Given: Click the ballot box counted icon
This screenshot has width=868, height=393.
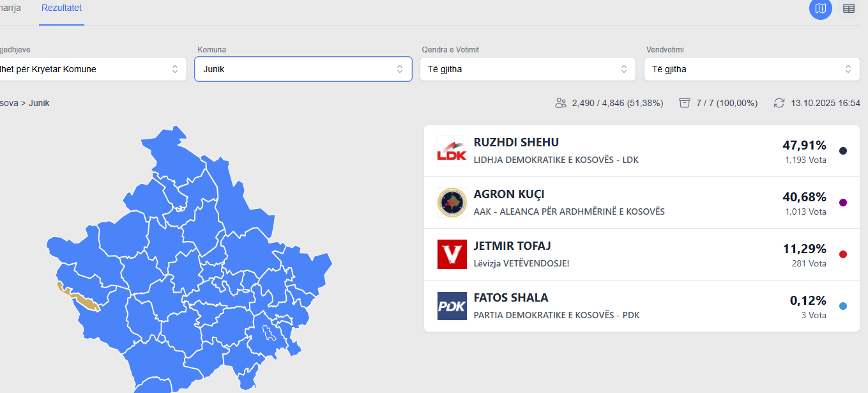Looking at the screenshot, I should tap(685, 103).
